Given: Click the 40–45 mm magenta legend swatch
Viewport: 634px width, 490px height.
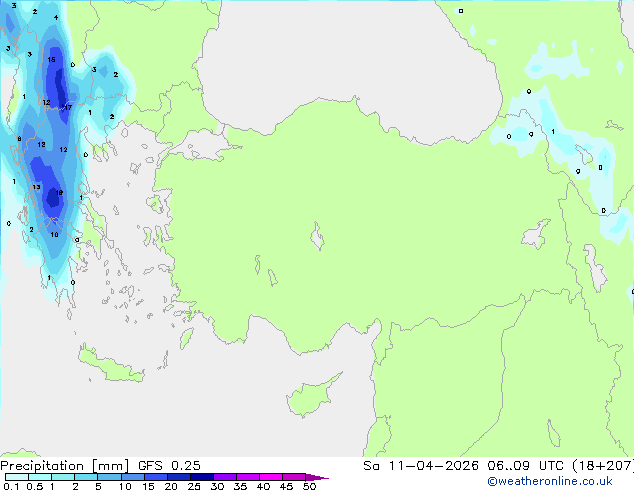Looking at the screenshot, I should coord(271,477).
